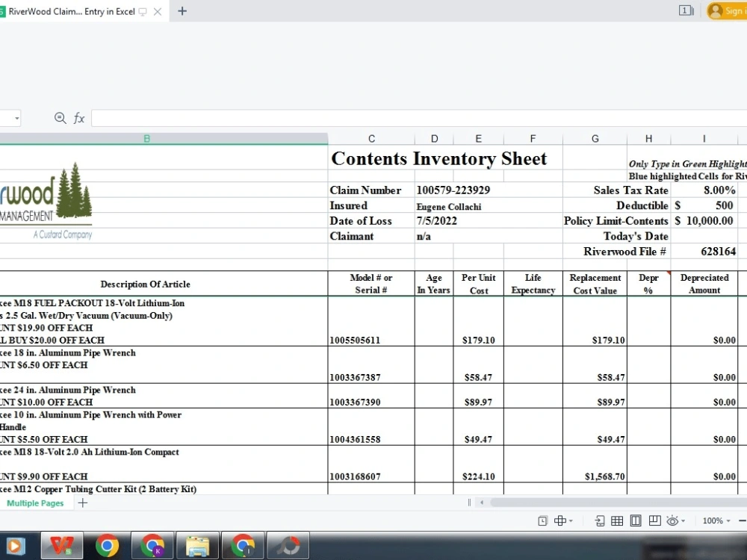747x560 pixels.
Task: Close the RiverWood Claim Entry tab
Action: click(x=158, y=12)
